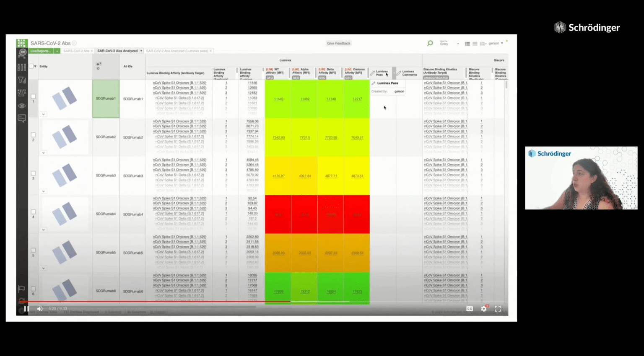Enter fullscreen on the video player
The height and width of the screenshot is (356, 644).
498,309
